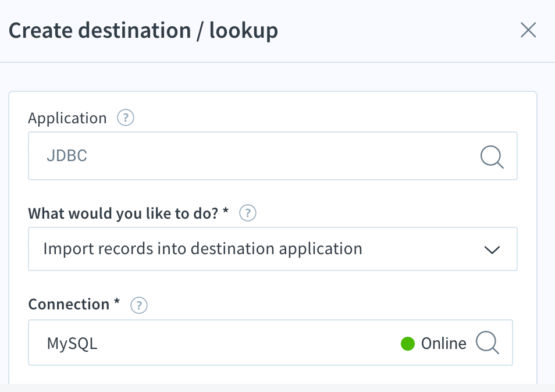This screenshot has height=392, width=555.
Task: Click the Create destination / lookup title
Action: click(x=143, y=30)
